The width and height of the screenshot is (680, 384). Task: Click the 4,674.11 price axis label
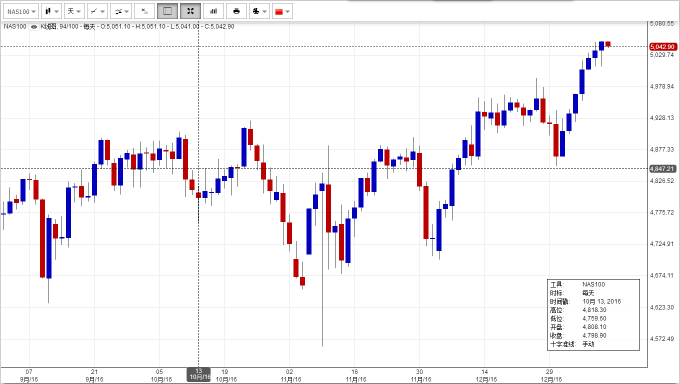tap(662, 276)
